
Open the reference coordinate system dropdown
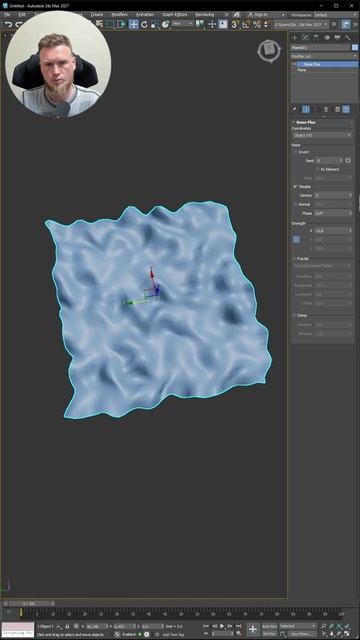[182, 24]
